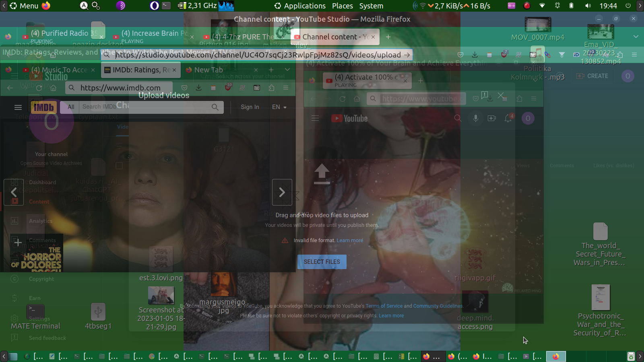
Task: Open the trash icon in the bottom panel
Action: coord(631,356)
